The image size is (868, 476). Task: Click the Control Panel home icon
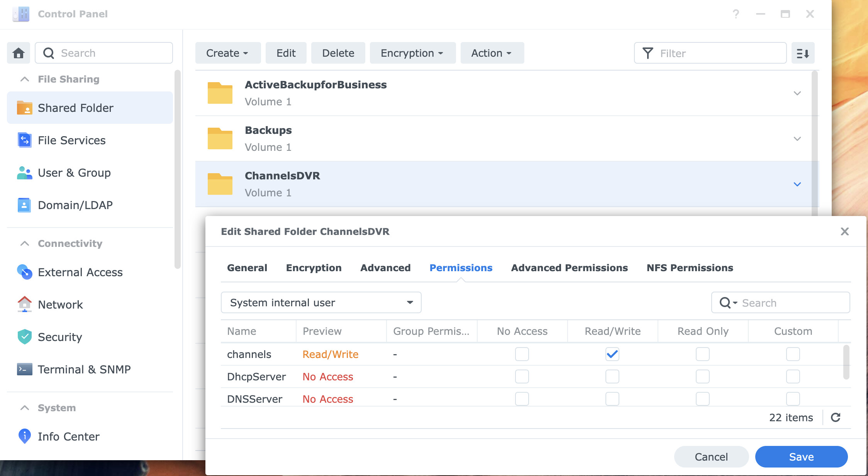coord(18,53)
